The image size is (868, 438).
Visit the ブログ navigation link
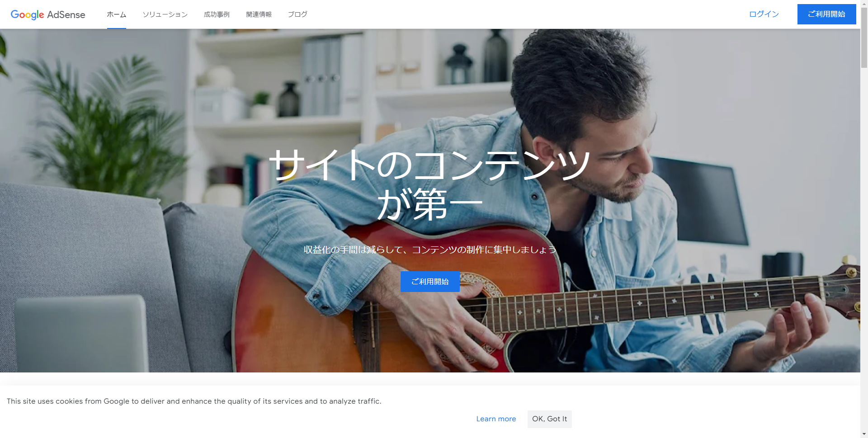point(298,14)
